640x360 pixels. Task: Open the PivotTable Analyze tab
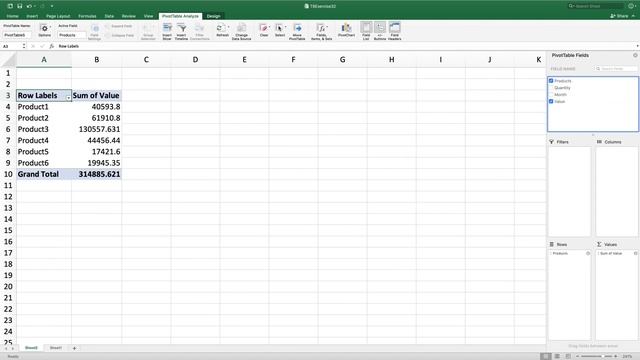[180, 16]
